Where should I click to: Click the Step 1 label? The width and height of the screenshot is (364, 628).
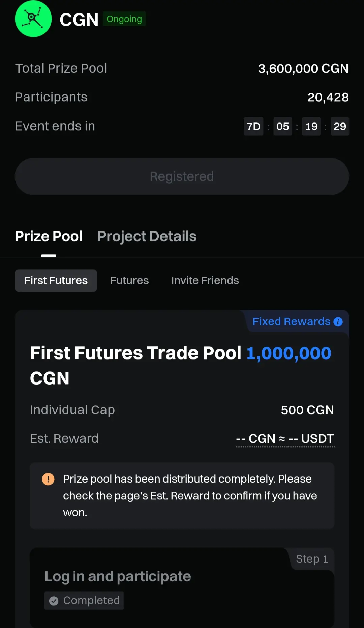coord(312,559)
